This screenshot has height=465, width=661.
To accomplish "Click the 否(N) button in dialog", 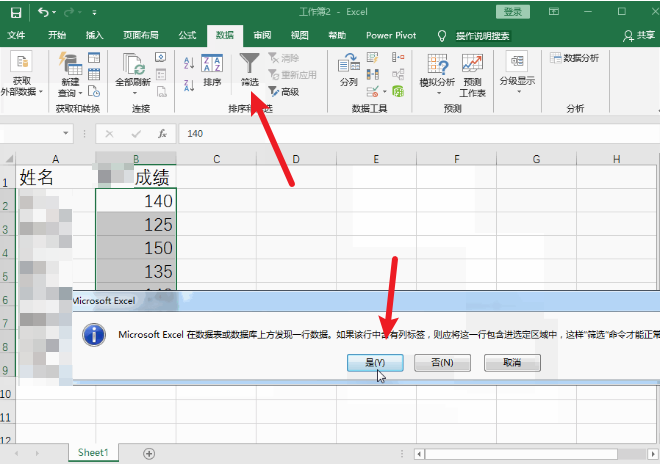I will [x=442, y=363].
